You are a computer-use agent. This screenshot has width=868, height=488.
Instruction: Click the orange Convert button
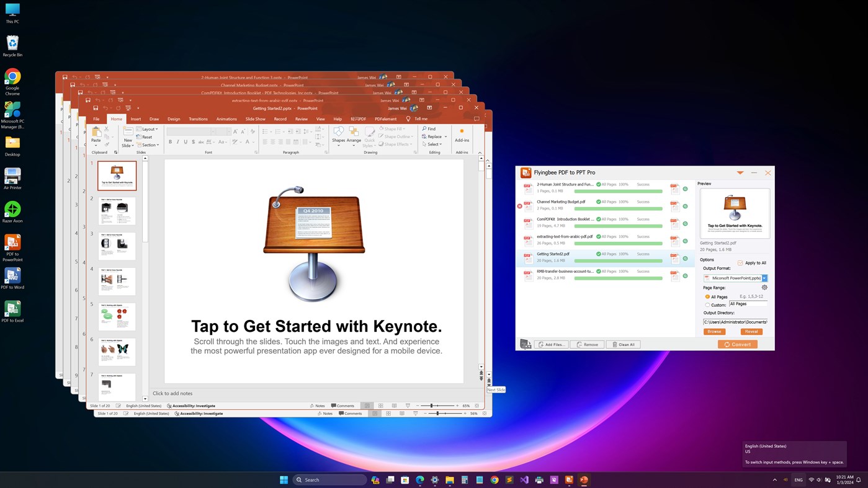738,344
